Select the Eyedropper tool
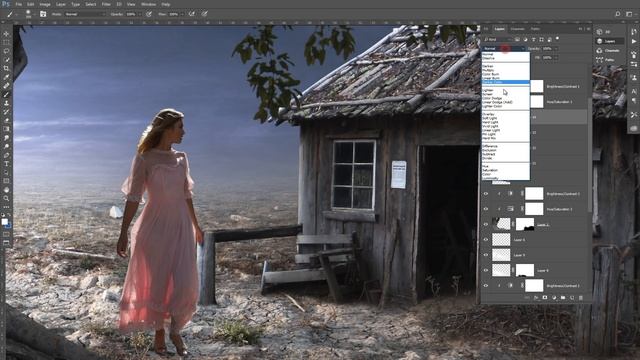 (x=6, y=77)
